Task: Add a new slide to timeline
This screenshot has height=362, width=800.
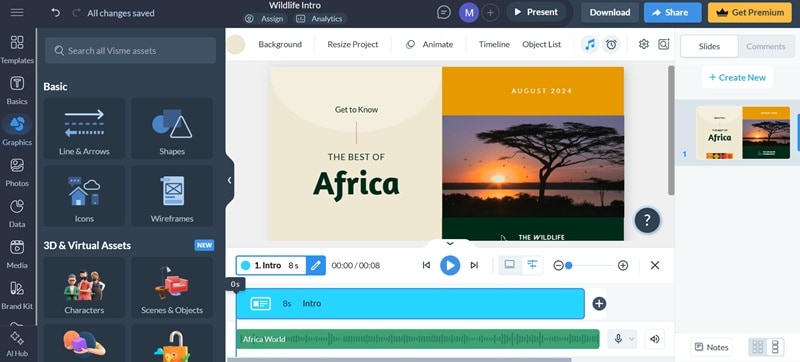Action: (599, 304)
